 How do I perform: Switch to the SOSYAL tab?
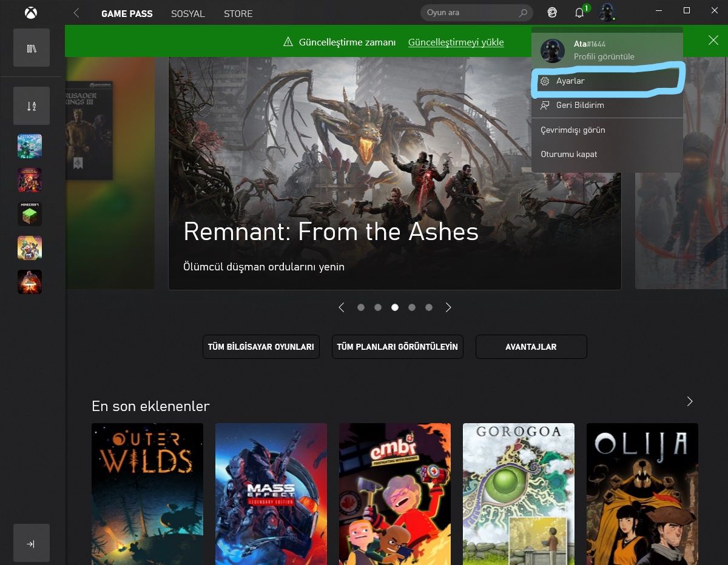tap(188, 13)
